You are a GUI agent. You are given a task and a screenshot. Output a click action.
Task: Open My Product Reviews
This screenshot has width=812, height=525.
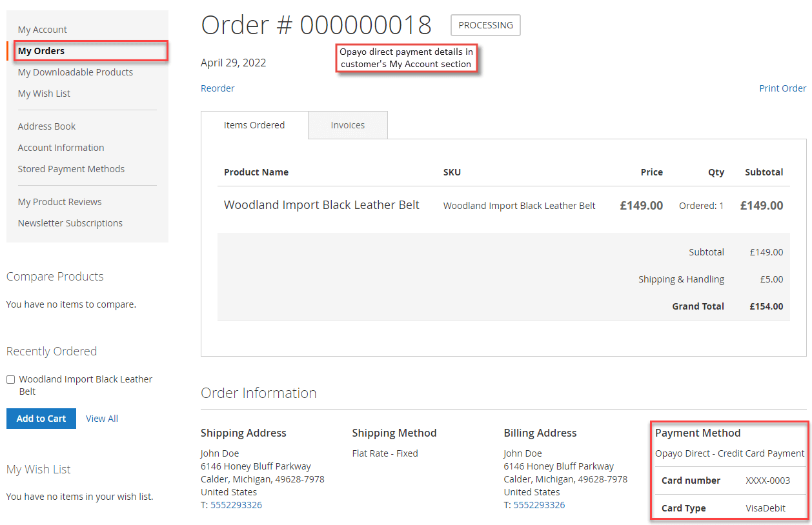(60, 202)
